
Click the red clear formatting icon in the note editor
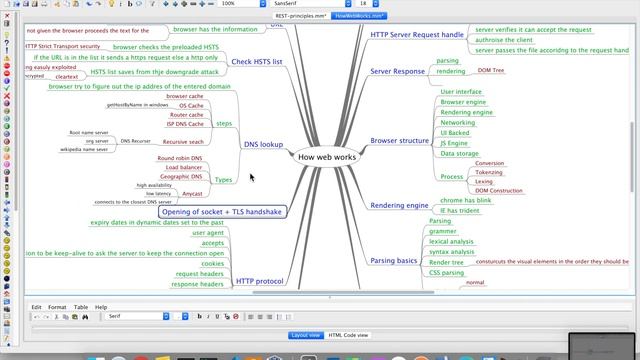(236, 316)
